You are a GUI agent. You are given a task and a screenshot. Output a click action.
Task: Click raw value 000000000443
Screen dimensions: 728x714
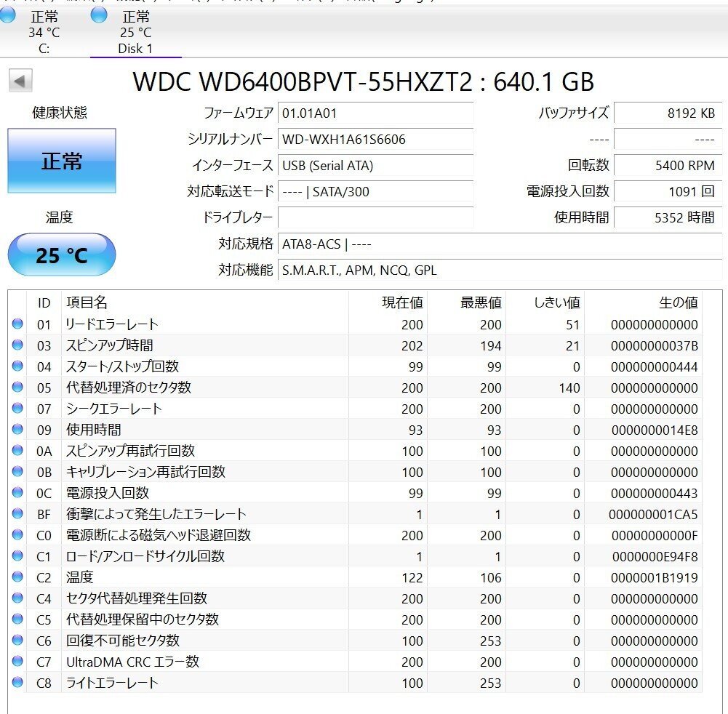pyautogui.click(x=654, y=493)
